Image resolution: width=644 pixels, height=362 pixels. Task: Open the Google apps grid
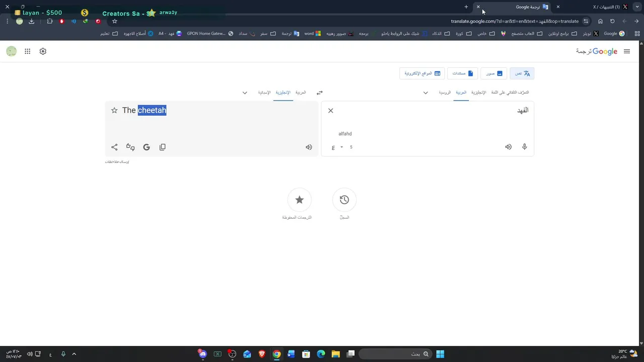tap(27, 51)
